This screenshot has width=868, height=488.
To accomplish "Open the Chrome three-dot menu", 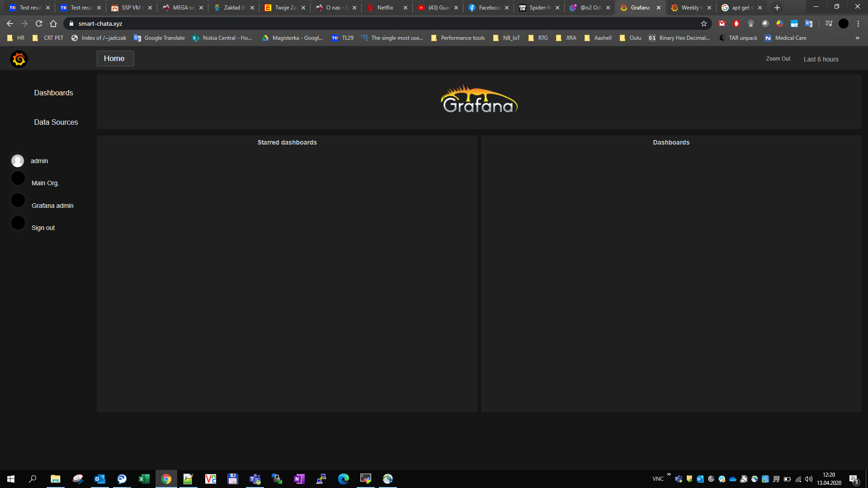I will tap(858, 23).
